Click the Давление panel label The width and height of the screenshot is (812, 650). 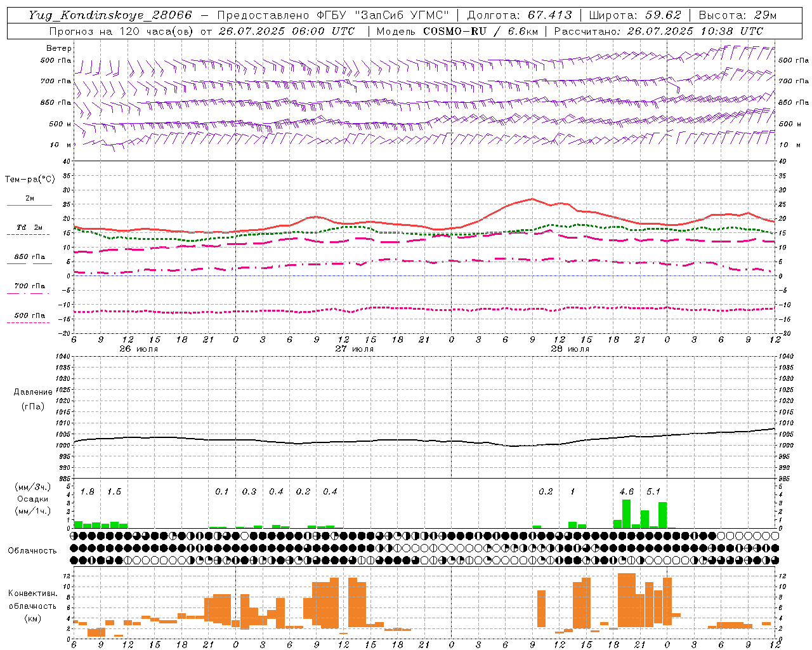[x=33, y=392]
